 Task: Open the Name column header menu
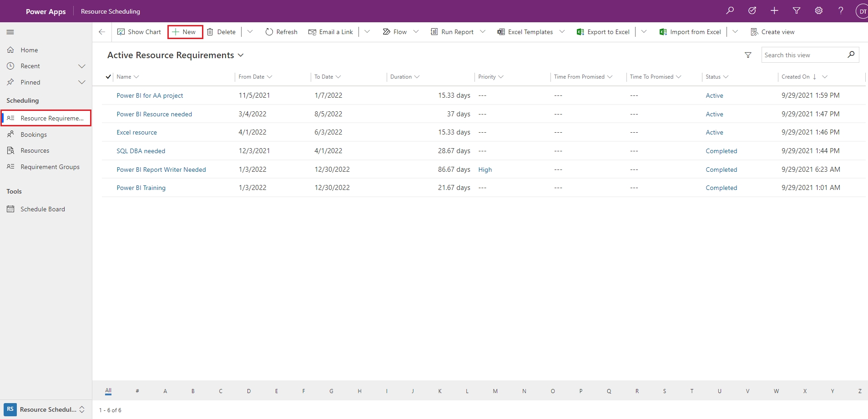click(x=128, y=77)
